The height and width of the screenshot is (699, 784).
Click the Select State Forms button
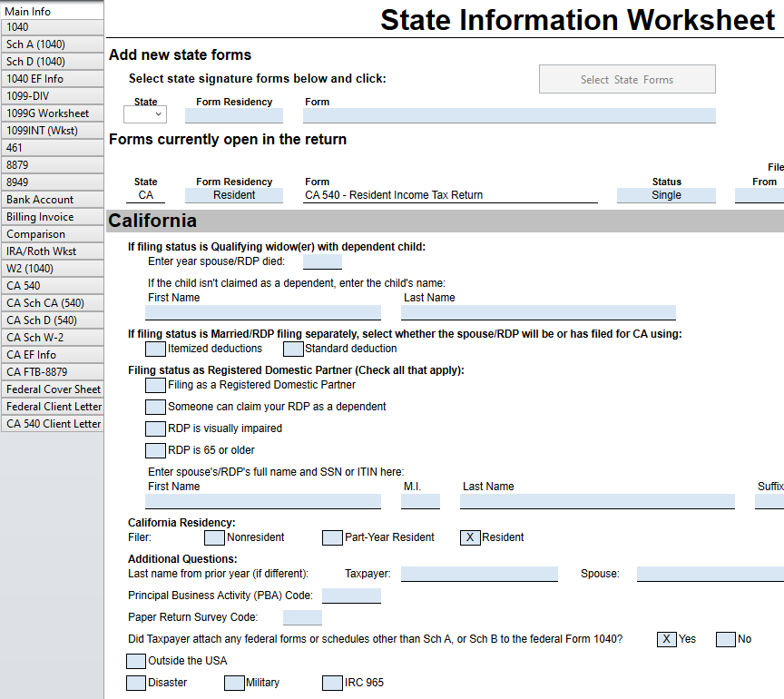pos(627,79)
